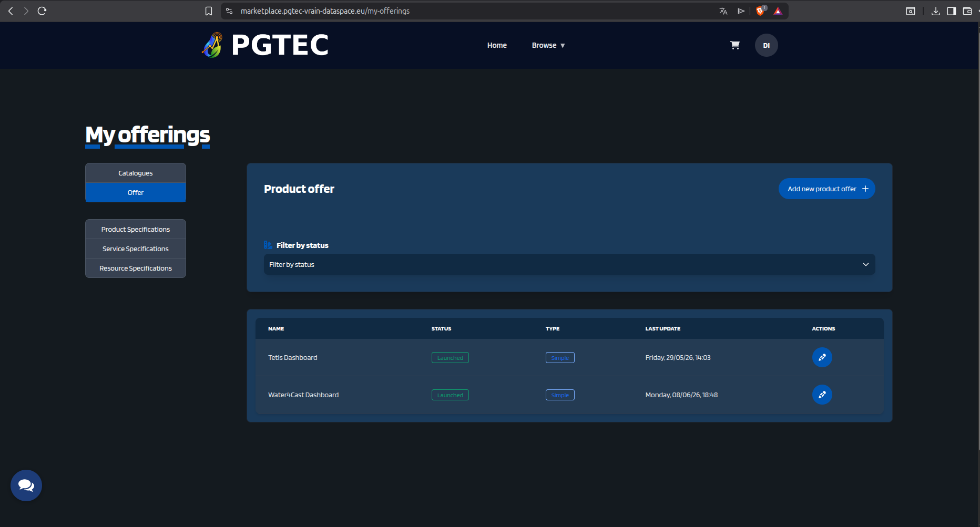The image size is (980, 527).
Task: Click the Filter by status chevron arrow
Action: pyautogui.click(x=866, y=264)
